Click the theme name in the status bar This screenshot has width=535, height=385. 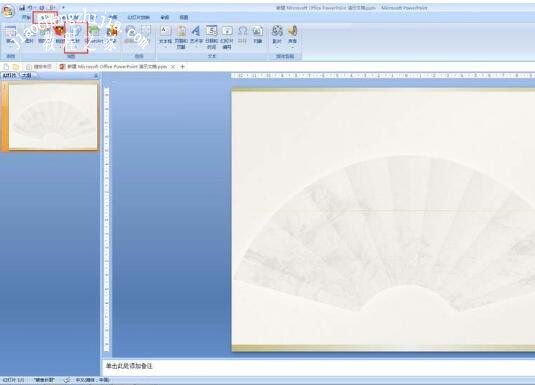(44, 380)
